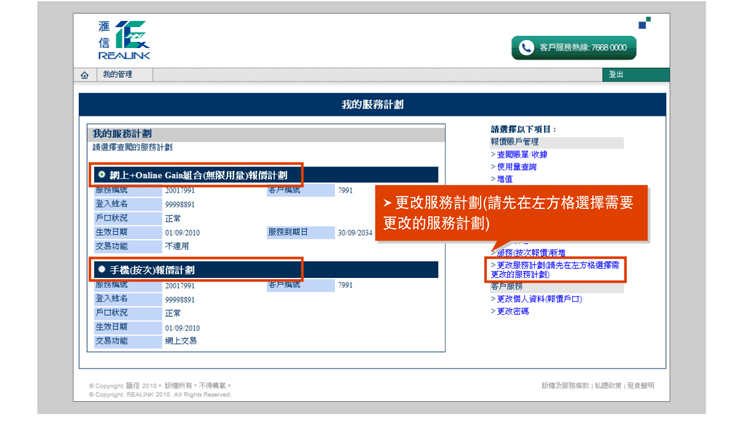Screen dimensions: 750x431
Task: Click the 登出 logout button
Action: click(616, 75)
